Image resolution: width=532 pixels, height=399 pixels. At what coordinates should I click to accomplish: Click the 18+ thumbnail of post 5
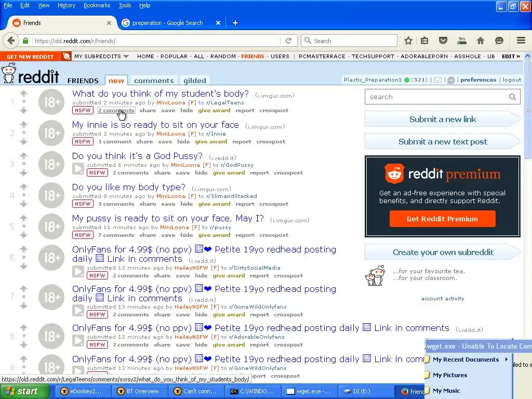[51, 227]
